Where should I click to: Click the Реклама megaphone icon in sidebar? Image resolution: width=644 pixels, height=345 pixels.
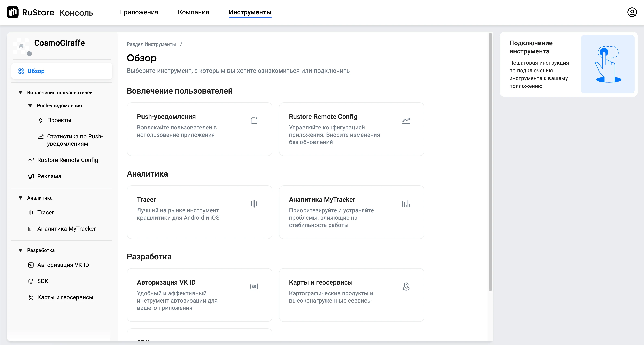[x=31, y=176]
